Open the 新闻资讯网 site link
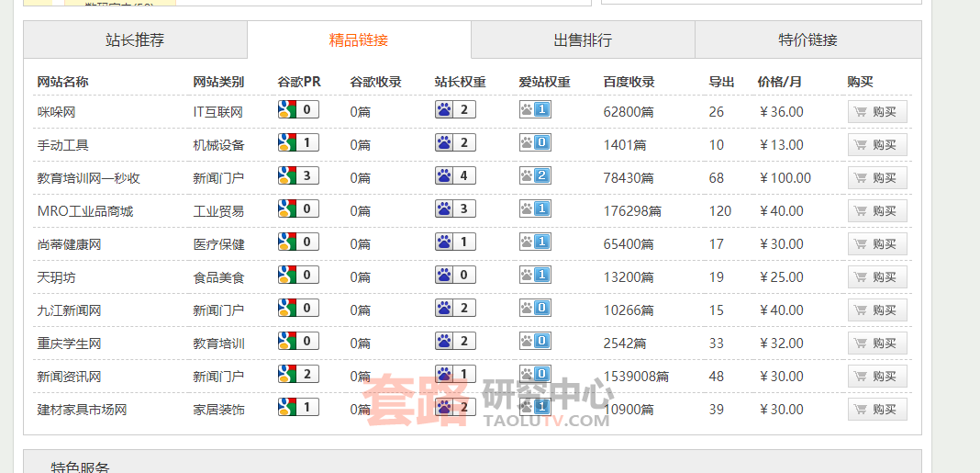 (69, 377)
